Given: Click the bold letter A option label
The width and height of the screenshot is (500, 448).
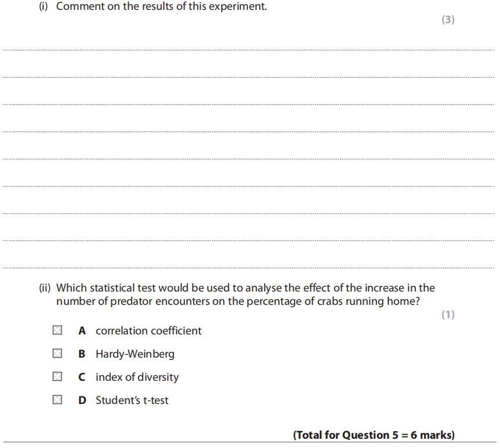Looking at the screenshot, I should 82,331.
